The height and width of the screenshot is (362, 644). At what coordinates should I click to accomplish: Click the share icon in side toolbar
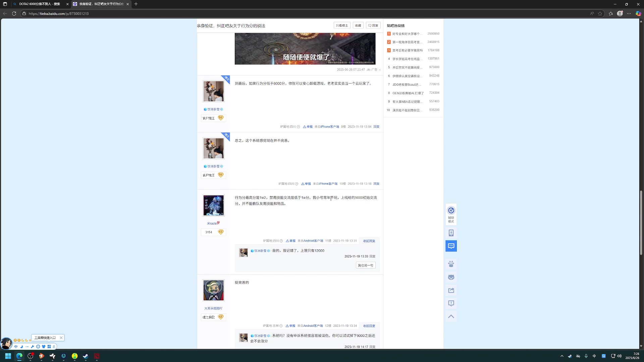451,290
